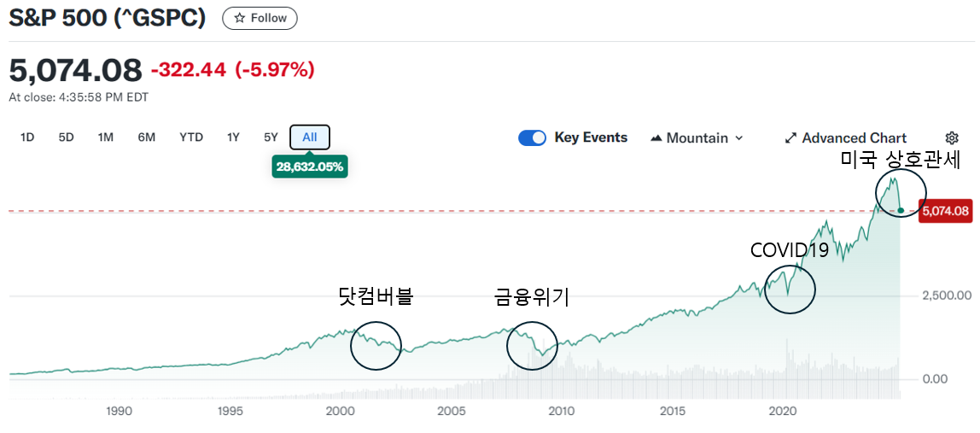Click the 2000 x-axis year label
Image resolution: width=980 pixels, height=433 pixels.
coord(340,411)
